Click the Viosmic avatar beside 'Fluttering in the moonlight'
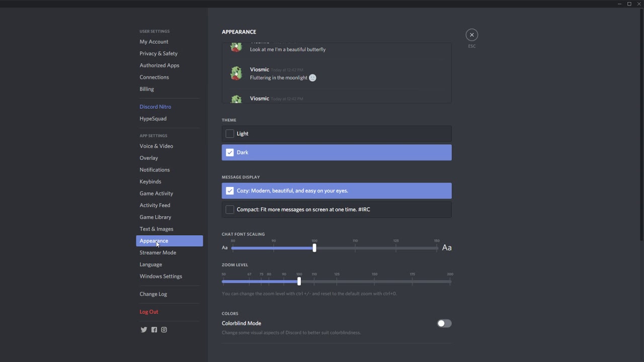Image resolution: width=644 pixels, height=362 pixels. point(236,73)
